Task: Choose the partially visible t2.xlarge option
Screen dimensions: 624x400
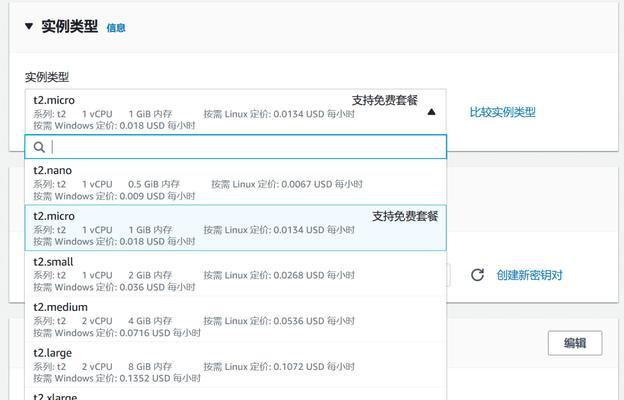Action: (236, 394)
